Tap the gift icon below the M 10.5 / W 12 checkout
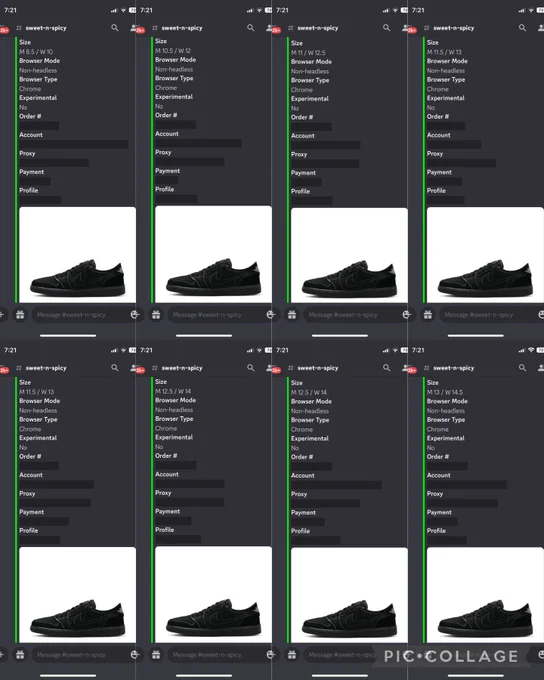The height and width of the screenshot is (680, 544). tap(156, 315)
